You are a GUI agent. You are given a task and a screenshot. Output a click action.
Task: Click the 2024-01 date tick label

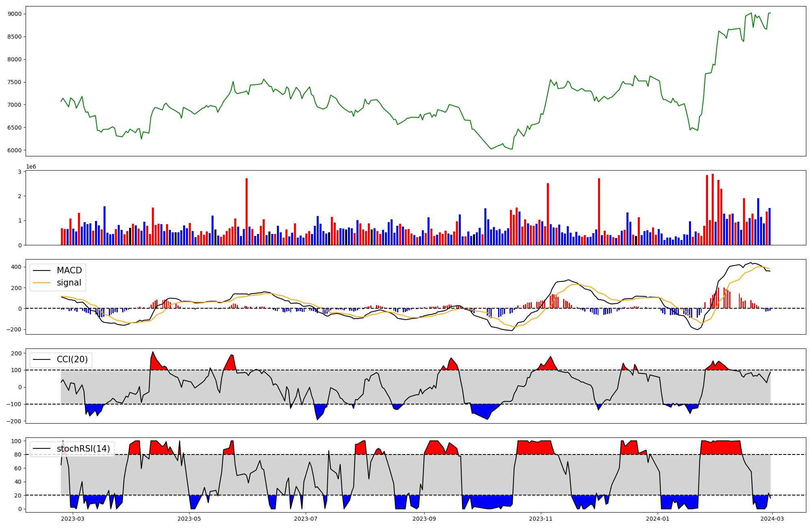(x=657, y=519)
